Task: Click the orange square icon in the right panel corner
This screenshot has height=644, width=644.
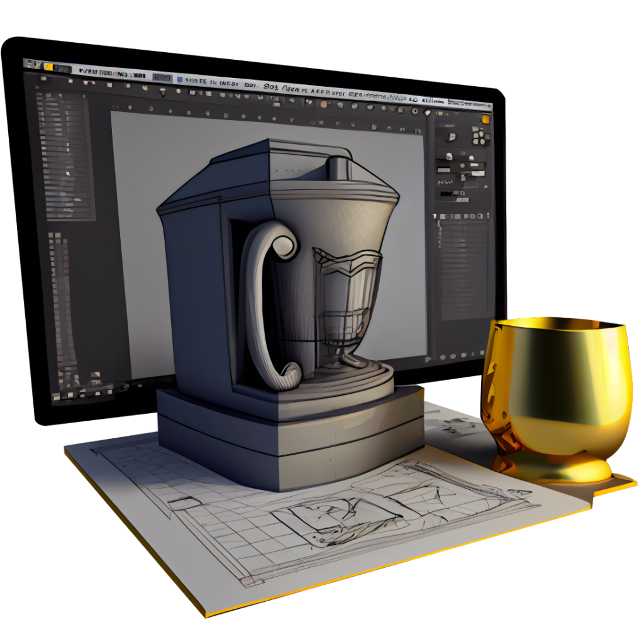Action: (x=484, y=119)
